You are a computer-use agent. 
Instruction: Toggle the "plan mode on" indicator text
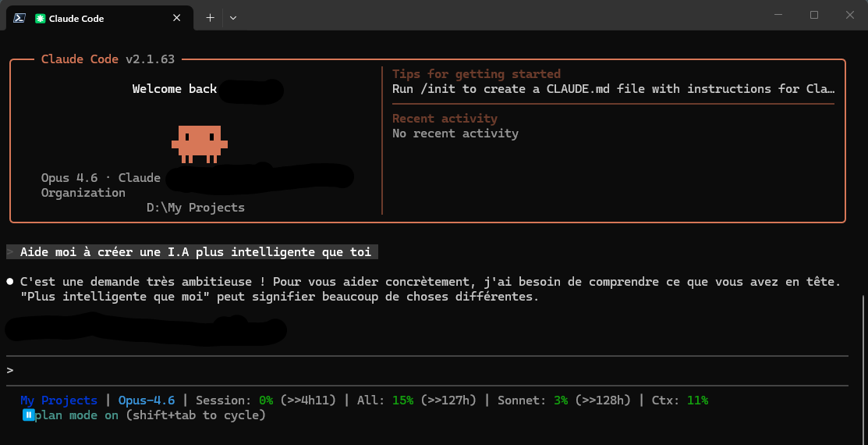click(78, 415)
